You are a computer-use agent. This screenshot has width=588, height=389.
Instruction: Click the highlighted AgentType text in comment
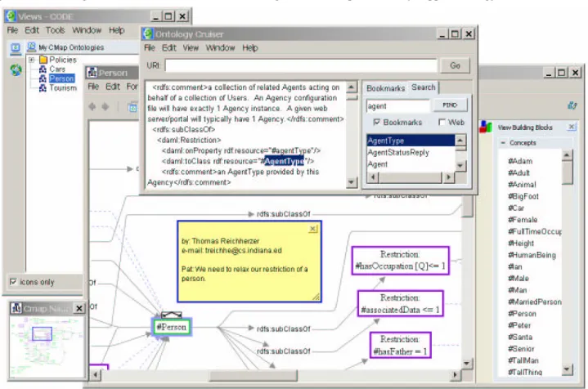285,161
